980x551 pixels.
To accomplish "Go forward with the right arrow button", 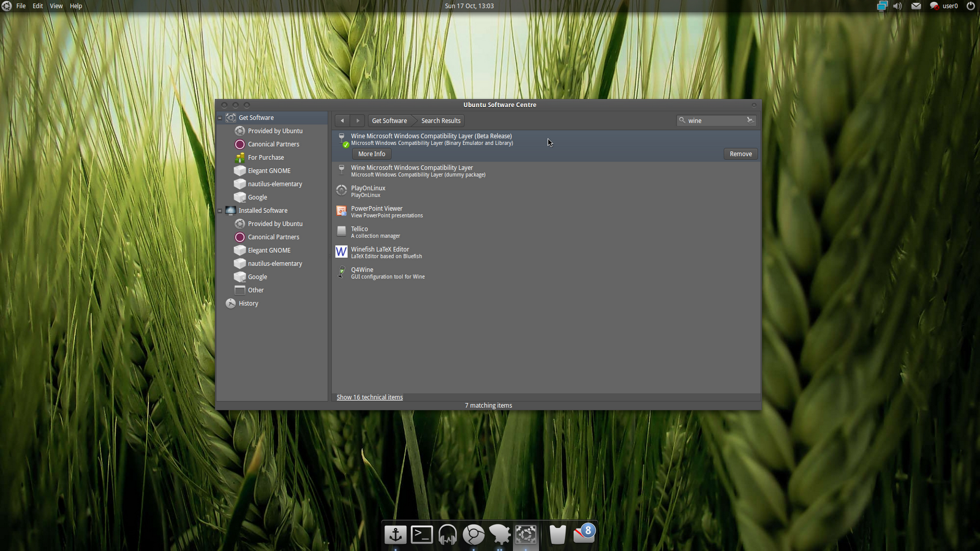I will [358, 121].
